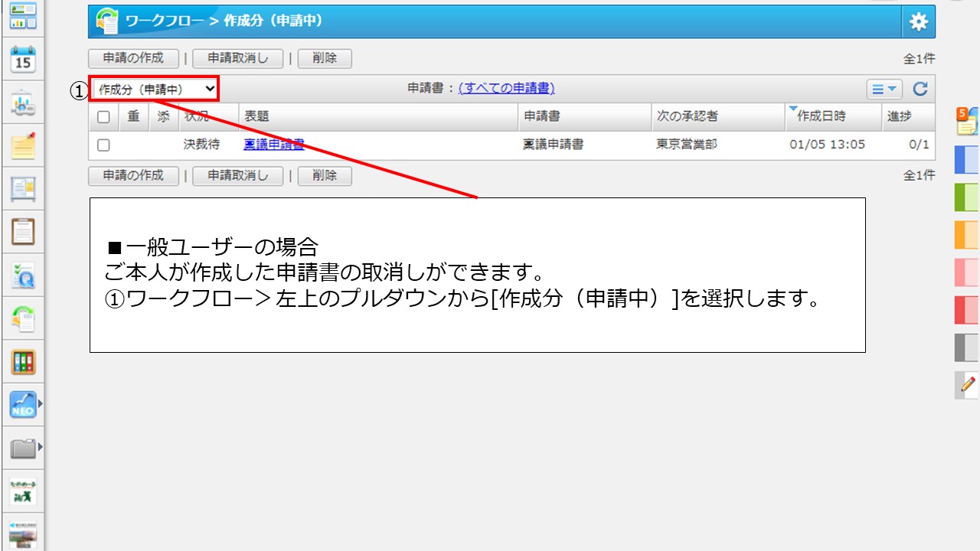The height and width of the screenshot is (551, 980).
Task: Click the bottom 申請取消し button
Action: [x=238, y=175]
